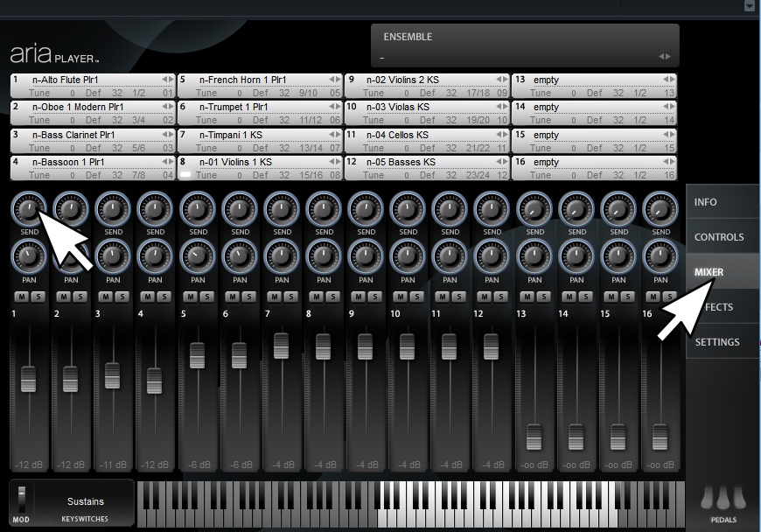This screenshot has width=761, height=532.
Task: Select the n-Bass Clarinet Plr1 slot
Action: [x=92, y=141]
